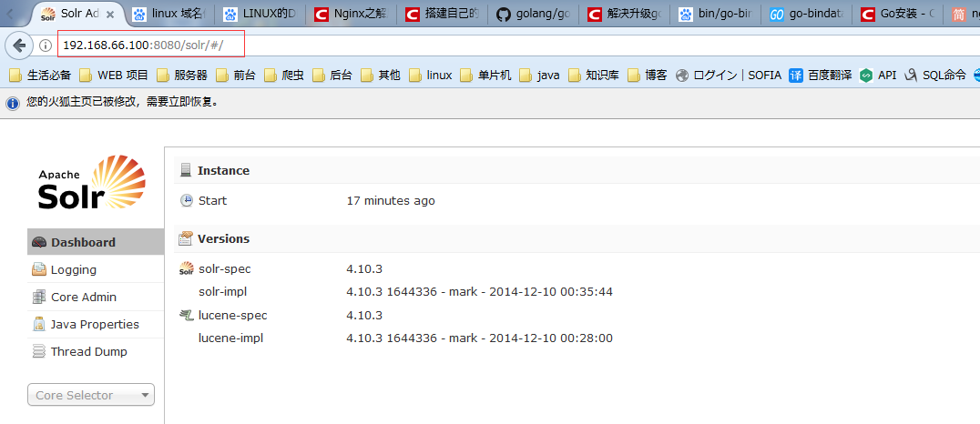Image resolution: width=980 pixels, height=424 pixels.
Task: Open the 生活必备 bookmark folder
Action: click(41, 76)
